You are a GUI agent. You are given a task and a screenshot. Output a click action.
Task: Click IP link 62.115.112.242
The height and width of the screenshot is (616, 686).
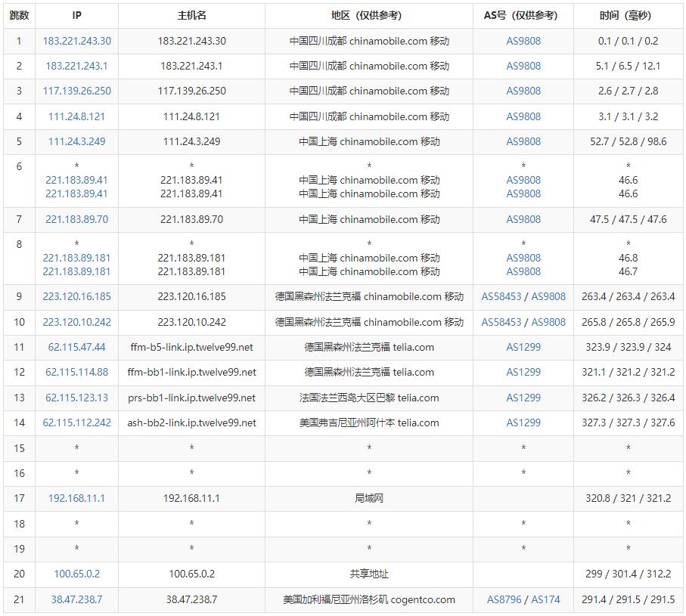(x=76, y=423)
